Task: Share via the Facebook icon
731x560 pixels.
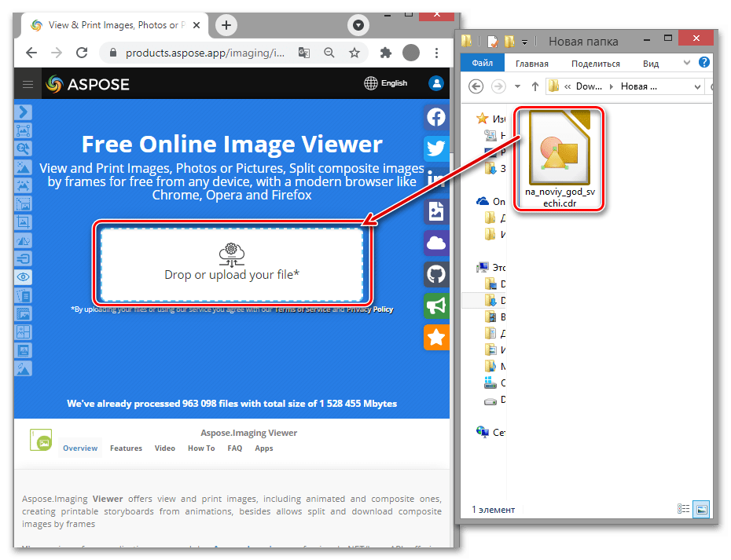Action: point(436,117)
